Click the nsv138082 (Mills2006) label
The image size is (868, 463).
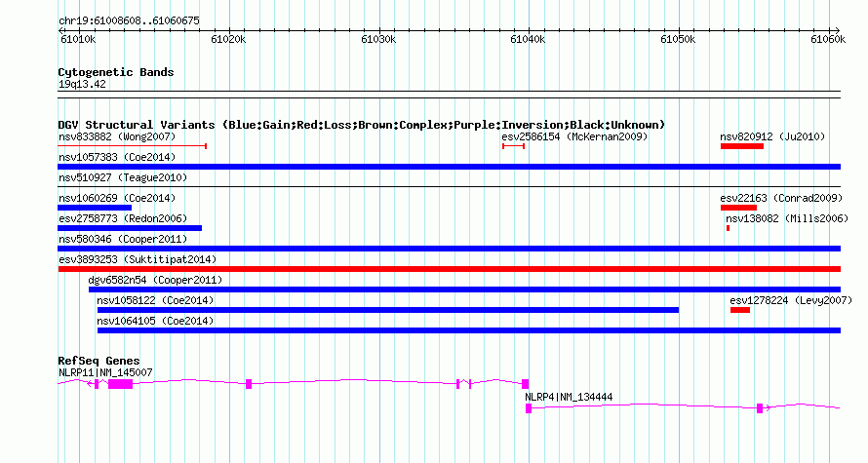point(787,218)
